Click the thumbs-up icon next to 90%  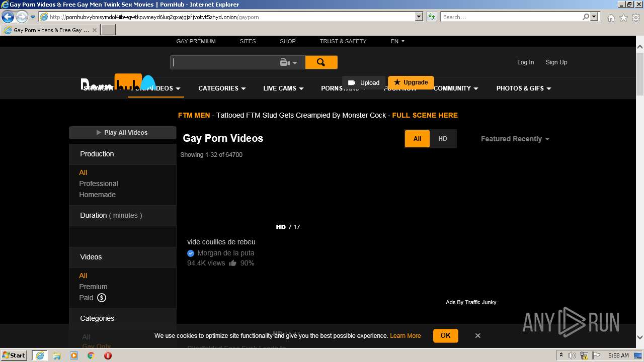(232, 263)
